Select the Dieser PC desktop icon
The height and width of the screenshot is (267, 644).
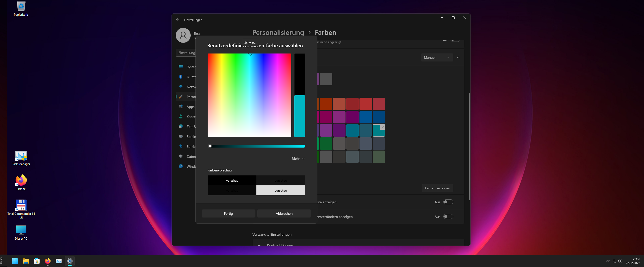coord(21,232)
